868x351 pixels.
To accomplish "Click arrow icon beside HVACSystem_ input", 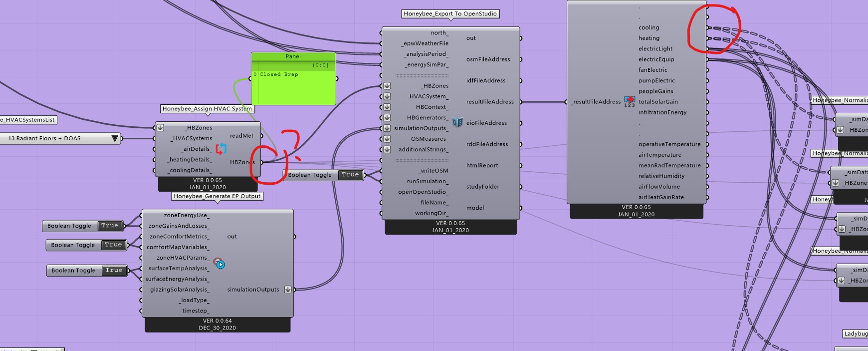I will [387, 96].
